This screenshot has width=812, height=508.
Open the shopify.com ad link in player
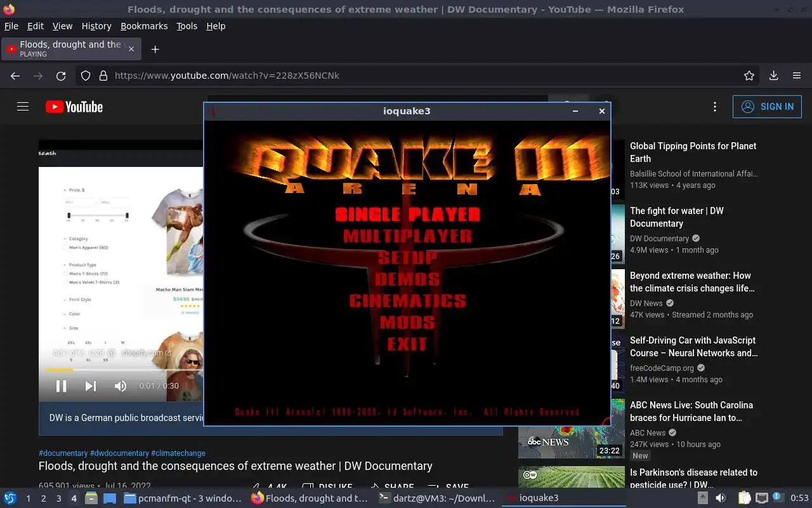[x=146, y=353]
